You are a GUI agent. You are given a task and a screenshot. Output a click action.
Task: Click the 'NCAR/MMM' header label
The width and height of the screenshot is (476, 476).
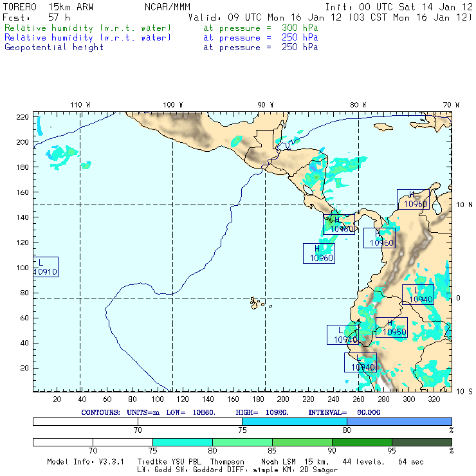[168, 7]
